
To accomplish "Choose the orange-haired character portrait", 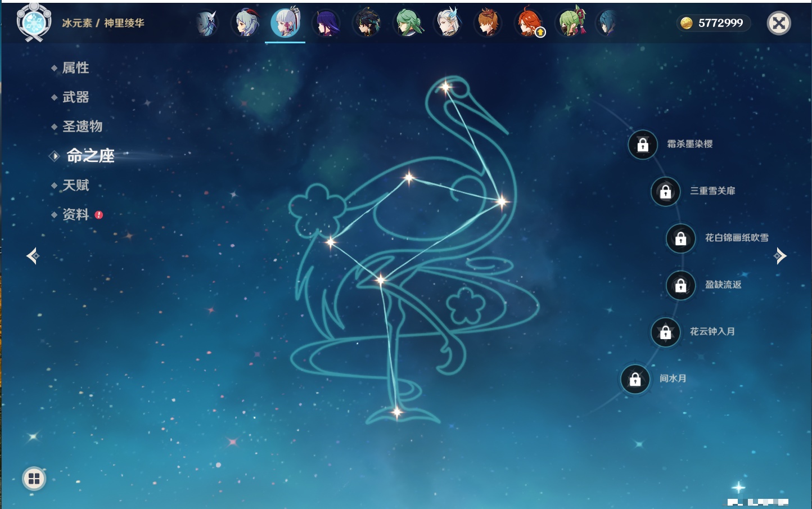I will 488,24.
